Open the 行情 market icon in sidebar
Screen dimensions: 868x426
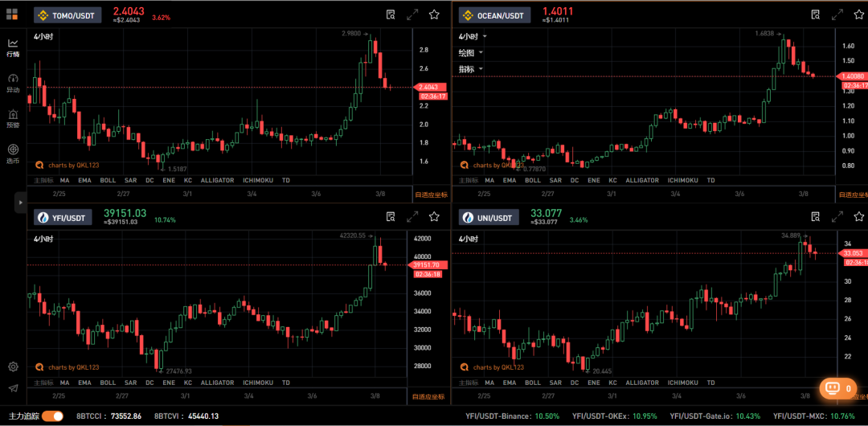pos(13,47)
